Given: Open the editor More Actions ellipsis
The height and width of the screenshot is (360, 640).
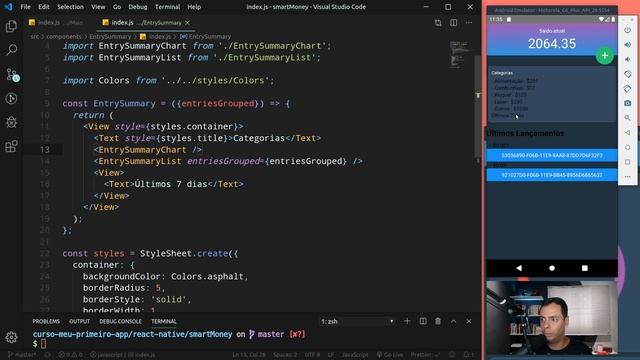Looking at the screenshot, I should (469, 23).
